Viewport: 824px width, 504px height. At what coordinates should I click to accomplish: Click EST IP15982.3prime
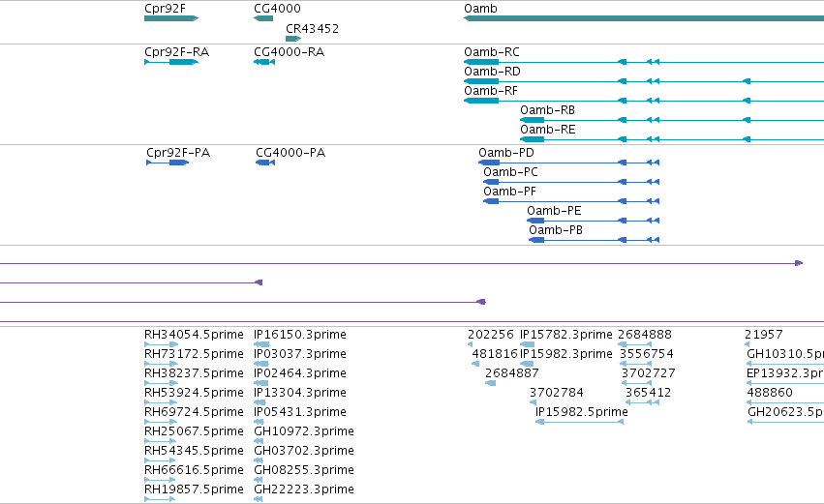(566, 354)
